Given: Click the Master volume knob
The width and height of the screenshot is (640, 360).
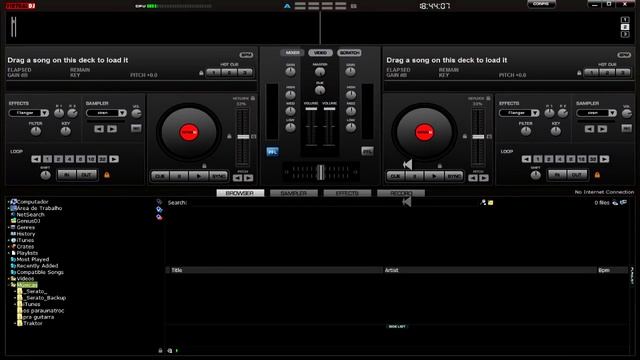Looking at the screenshot, I should [320, 72].
